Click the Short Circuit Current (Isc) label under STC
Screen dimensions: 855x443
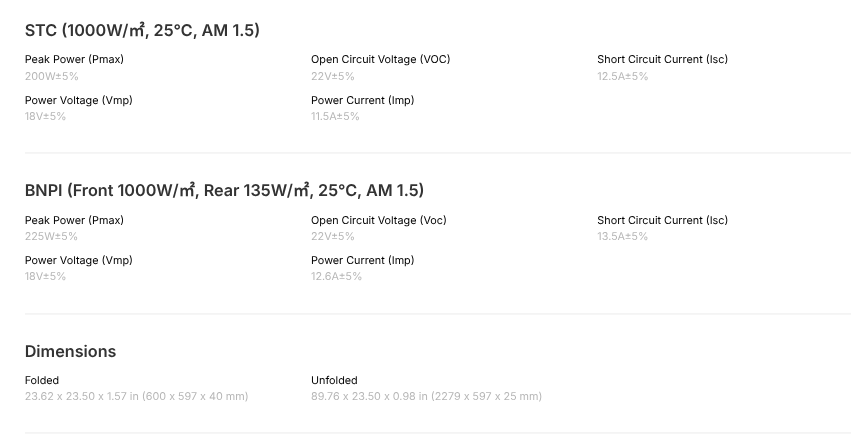click(x=662, y=60)
